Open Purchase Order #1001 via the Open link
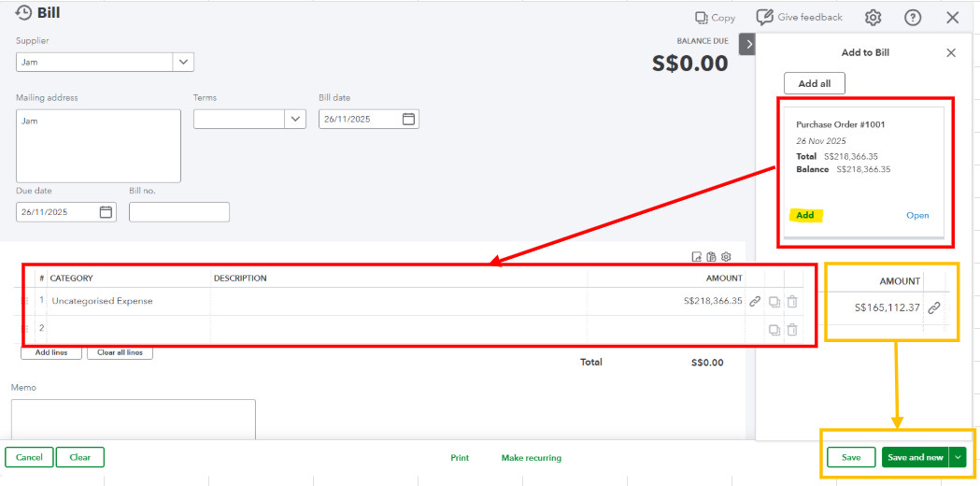The width and height of the screenshot is (980, 486). (917, 216)
